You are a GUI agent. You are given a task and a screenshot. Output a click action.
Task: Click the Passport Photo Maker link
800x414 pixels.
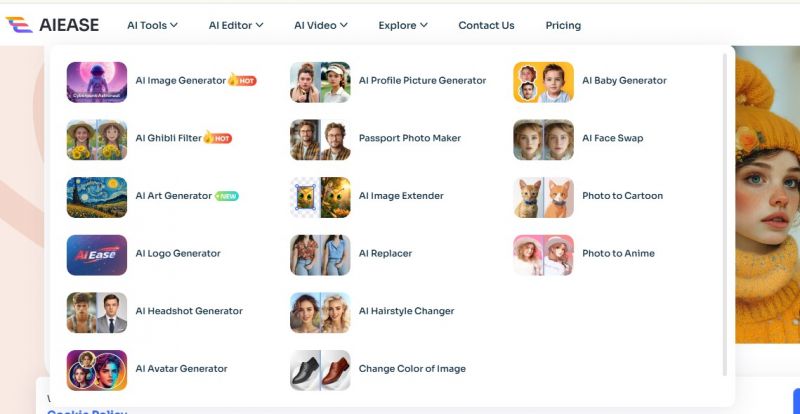click(410, 138)
